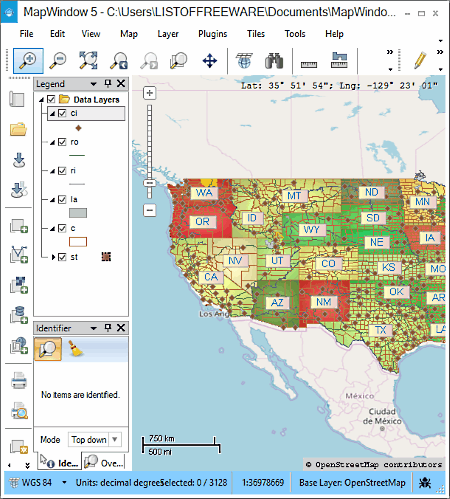Switch to the Ide... panel tab

59,462
